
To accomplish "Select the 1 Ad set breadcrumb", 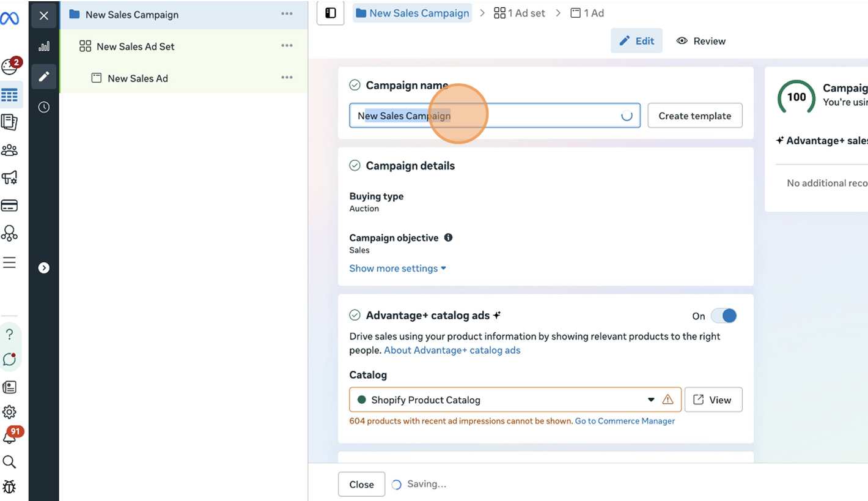I will coord(520,13).
